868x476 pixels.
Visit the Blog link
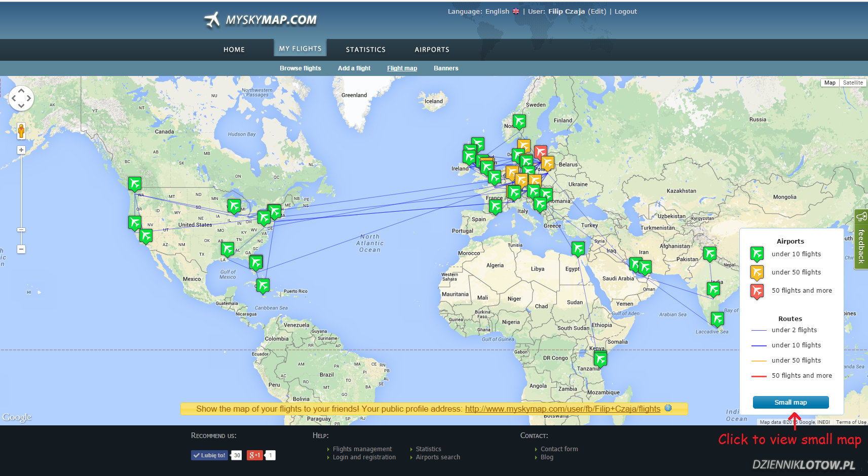pos(547,457)
